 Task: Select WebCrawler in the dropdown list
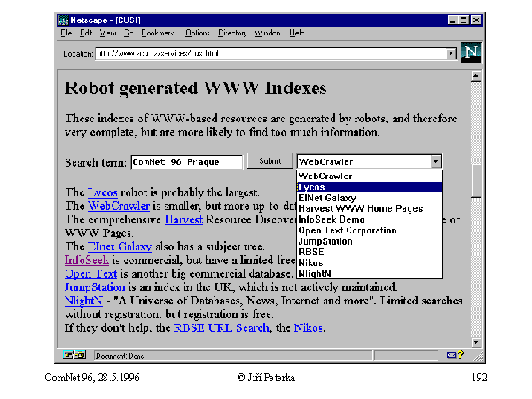point(370,176)
